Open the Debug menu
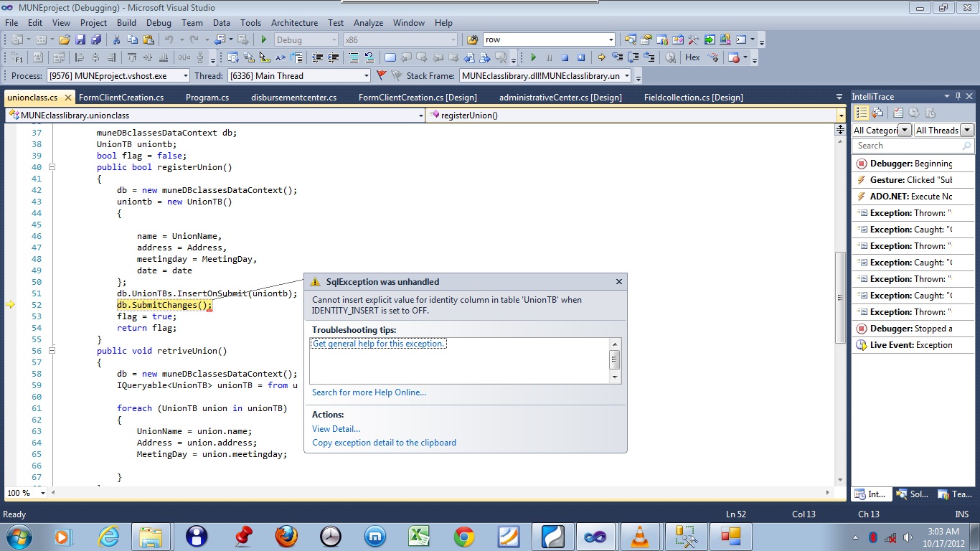 coord(159,23)
